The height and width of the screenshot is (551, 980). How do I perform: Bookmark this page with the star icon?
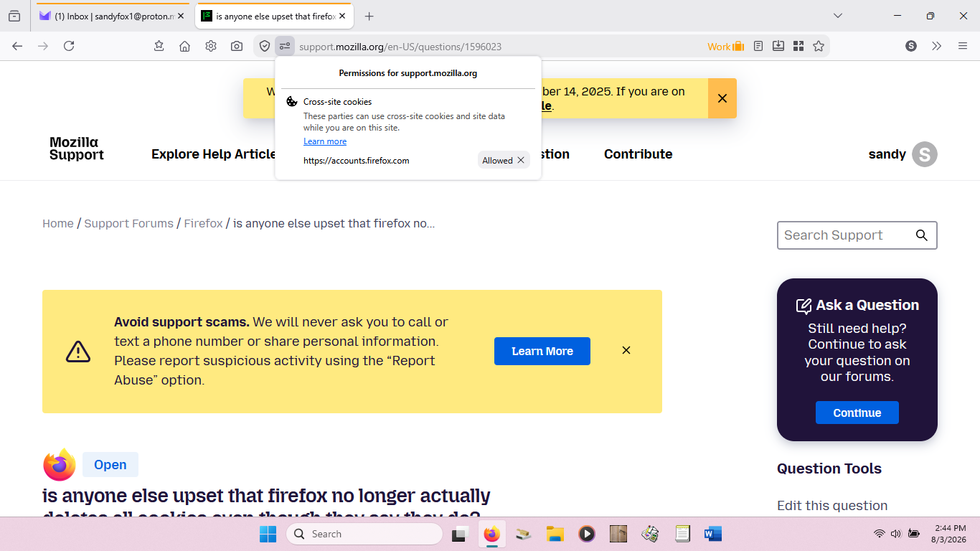(819, 46)
